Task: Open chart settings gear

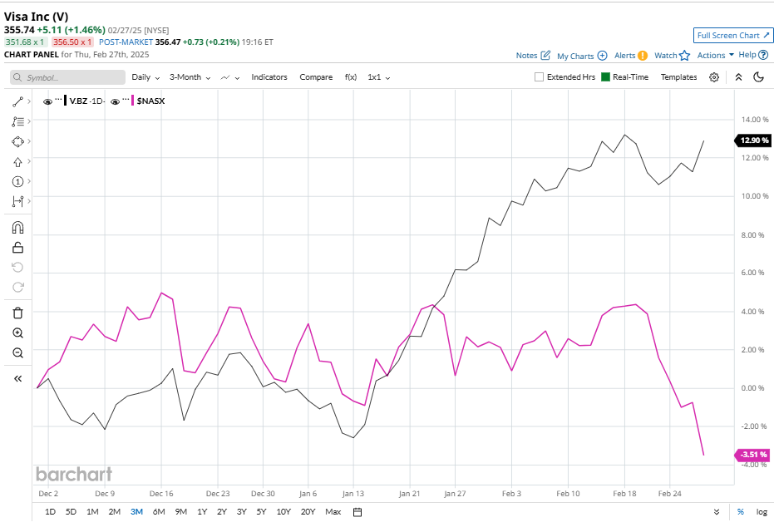Action: [713, 76]
